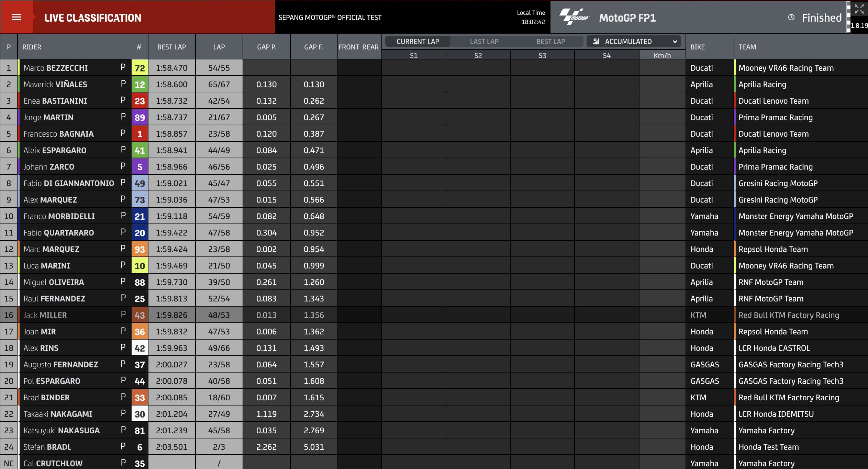Select rider Jorge MARTIN

click(48, 117)
